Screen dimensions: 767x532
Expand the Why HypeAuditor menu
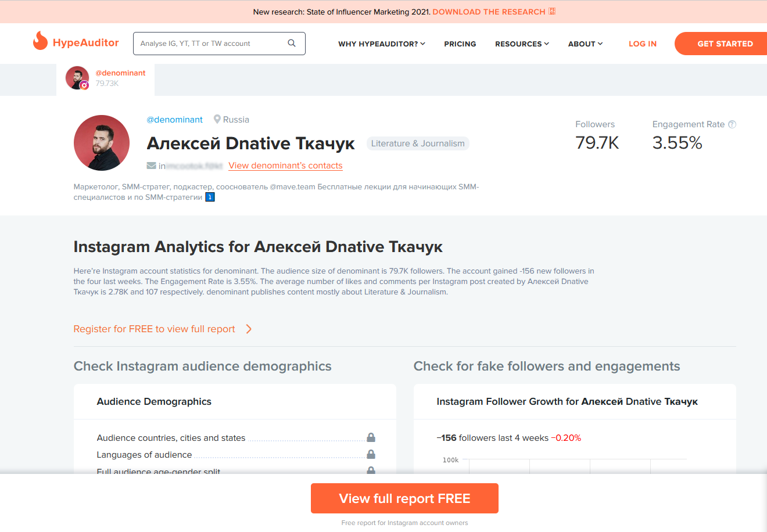click(382, 44)
